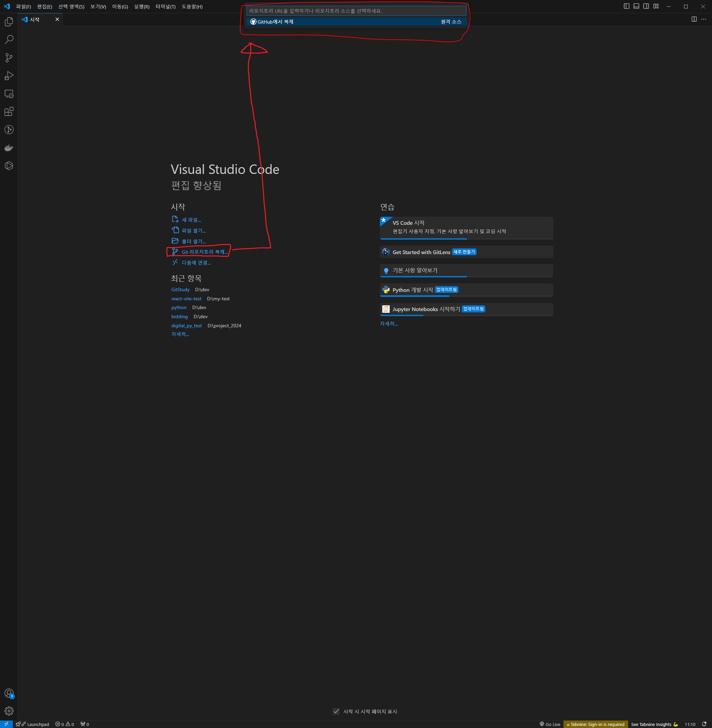Open the Explorer view in activity bar
This screenshot has width=712, height=728.
click(9, 22)
